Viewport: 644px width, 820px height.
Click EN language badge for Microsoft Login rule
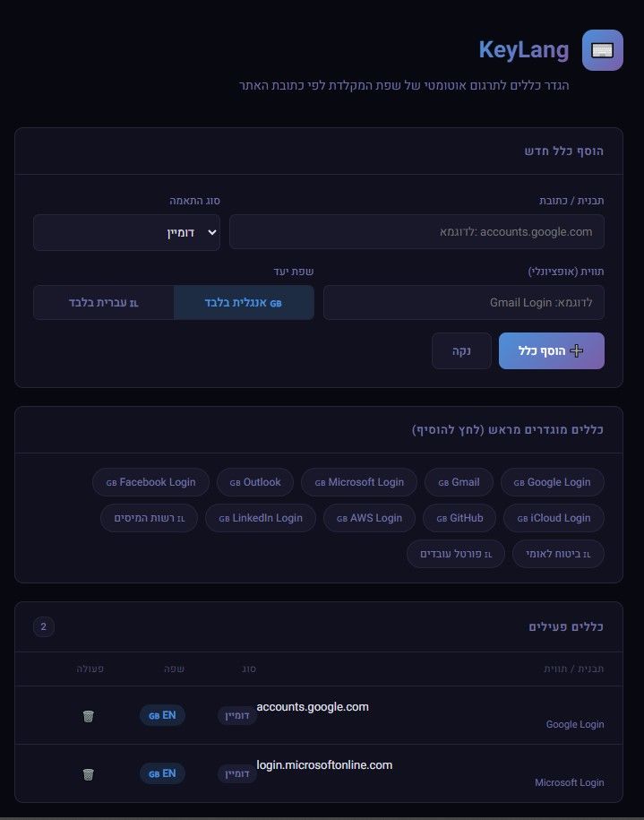pyautogui.click(x=162, y=773)
